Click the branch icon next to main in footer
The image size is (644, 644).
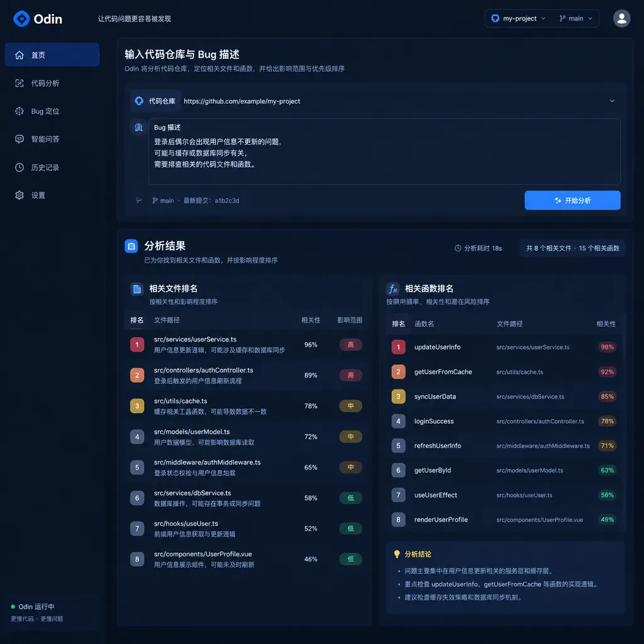point(155,201)
